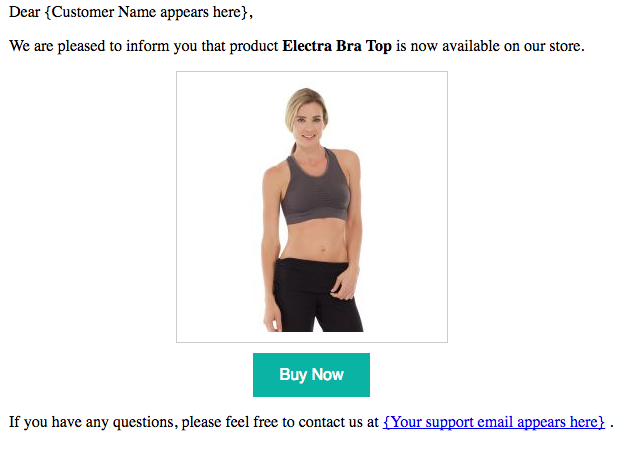Click the white area inside the image frame

pyautogui.click(x=213, y=205)
